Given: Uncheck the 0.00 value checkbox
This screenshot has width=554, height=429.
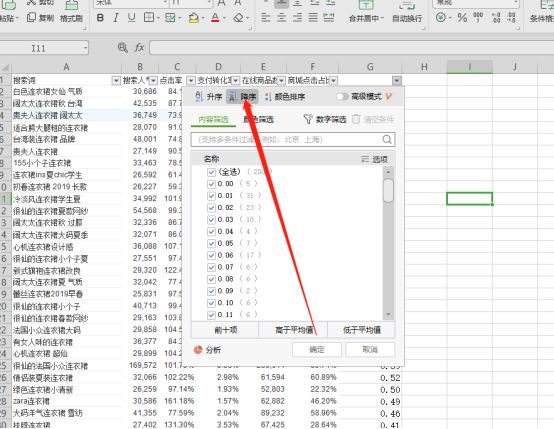Looking at the screenshot, I should pyautogui.click(x=211, y=184).
